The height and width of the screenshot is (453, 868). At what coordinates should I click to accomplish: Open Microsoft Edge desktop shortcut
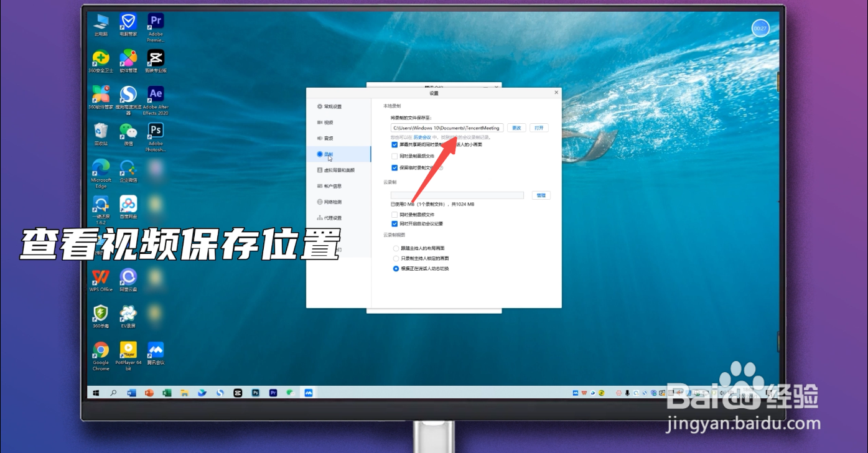coord(101,174)
